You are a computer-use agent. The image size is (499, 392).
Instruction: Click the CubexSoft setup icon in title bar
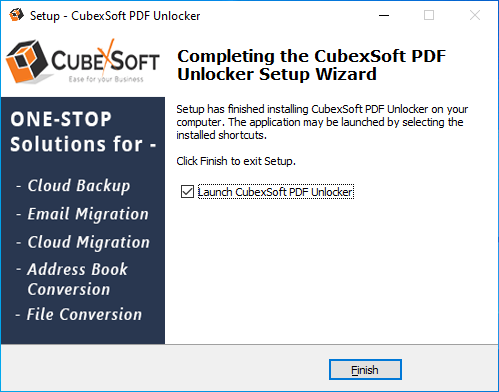pyautogui.click(x=16, y=15)
